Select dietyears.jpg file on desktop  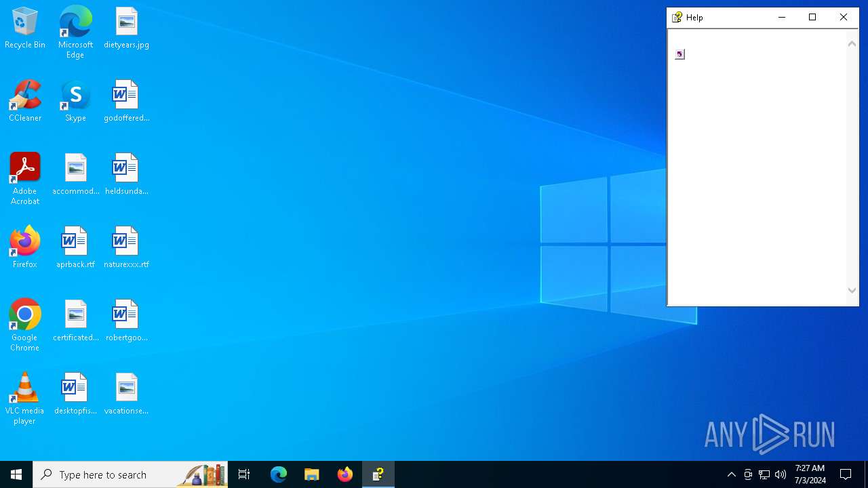click(126, 28)
